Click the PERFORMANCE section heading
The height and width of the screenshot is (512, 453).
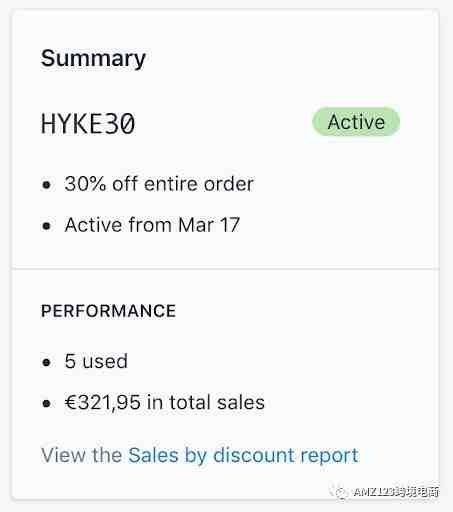(108, 311)
